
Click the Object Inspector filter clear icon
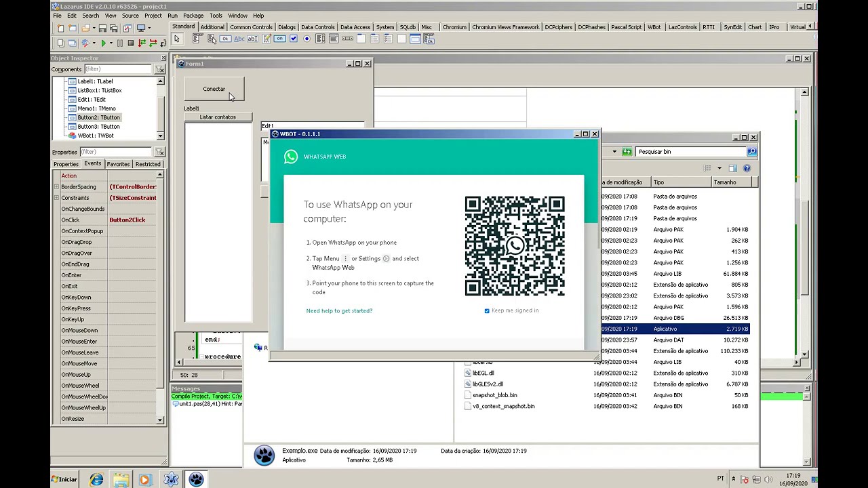point(160,69)
